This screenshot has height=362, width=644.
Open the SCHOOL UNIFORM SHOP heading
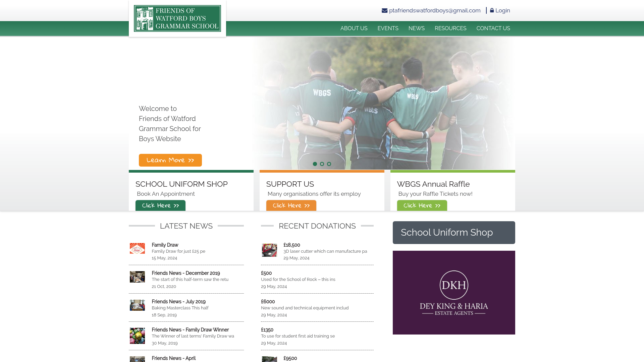[181, 184]
